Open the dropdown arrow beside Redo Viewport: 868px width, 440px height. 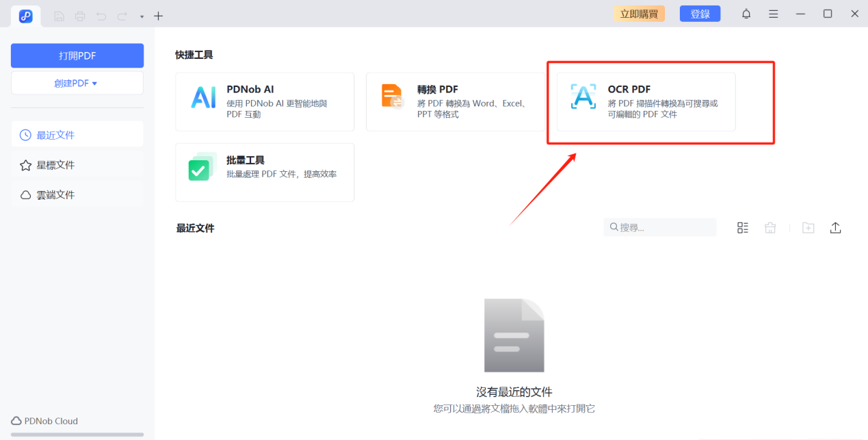click(141, 16)
